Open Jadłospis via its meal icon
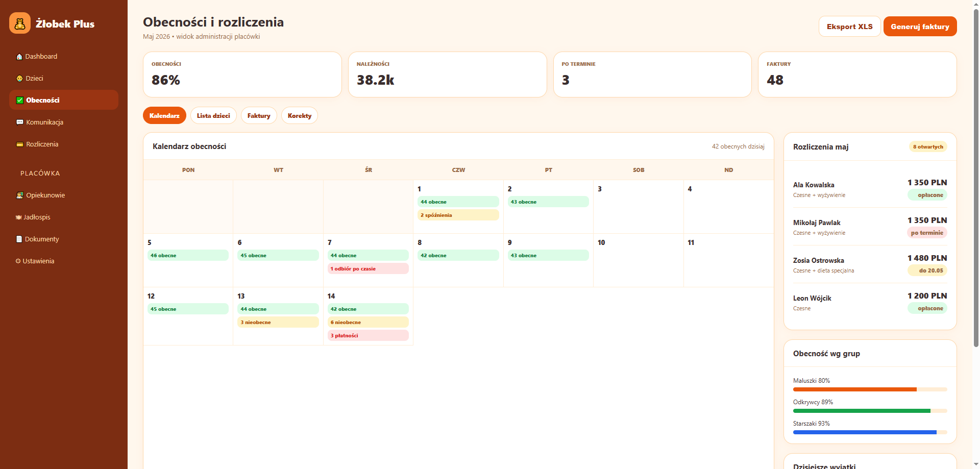The height and width of the screenshot is (469, 980). click(18, 217)
